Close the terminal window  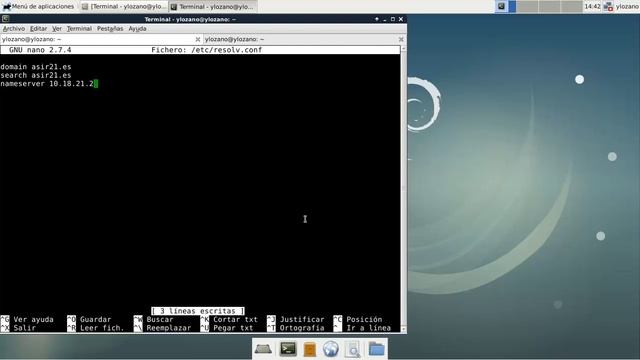[401, 19]
